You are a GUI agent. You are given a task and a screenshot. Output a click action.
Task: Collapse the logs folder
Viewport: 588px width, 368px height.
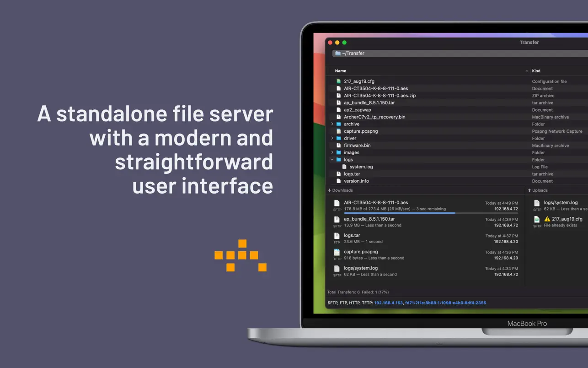point(332,160)
